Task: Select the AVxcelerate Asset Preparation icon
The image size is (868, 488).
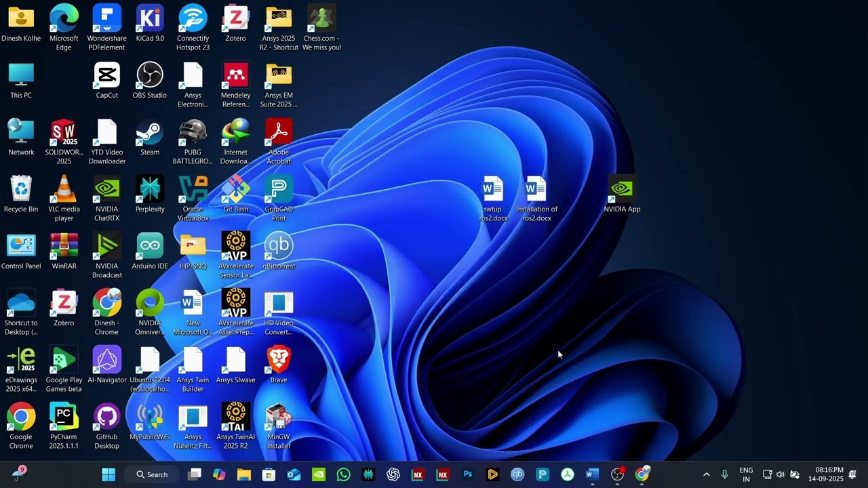Action: point(235,313)
